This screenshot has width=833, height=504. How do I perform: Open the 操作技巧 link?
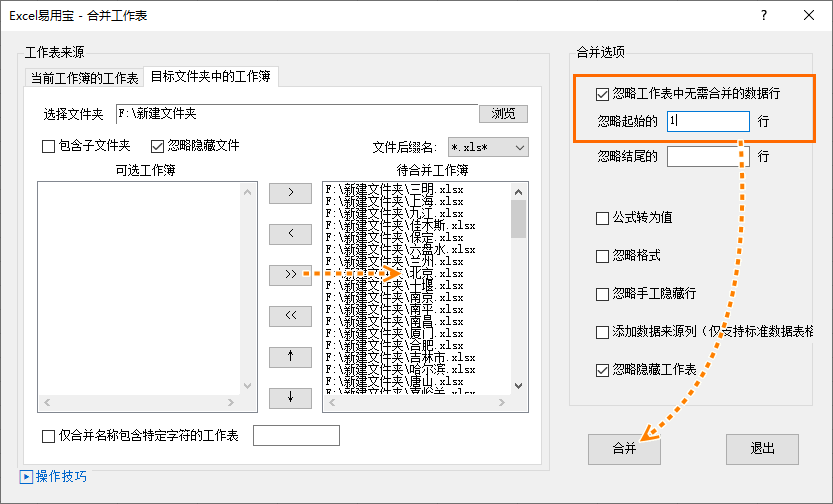click(x=61, y=476)
